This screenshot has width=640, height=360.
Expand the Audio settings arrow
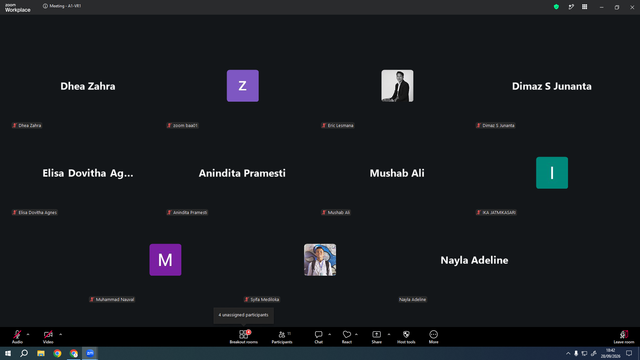pos(28,334)
